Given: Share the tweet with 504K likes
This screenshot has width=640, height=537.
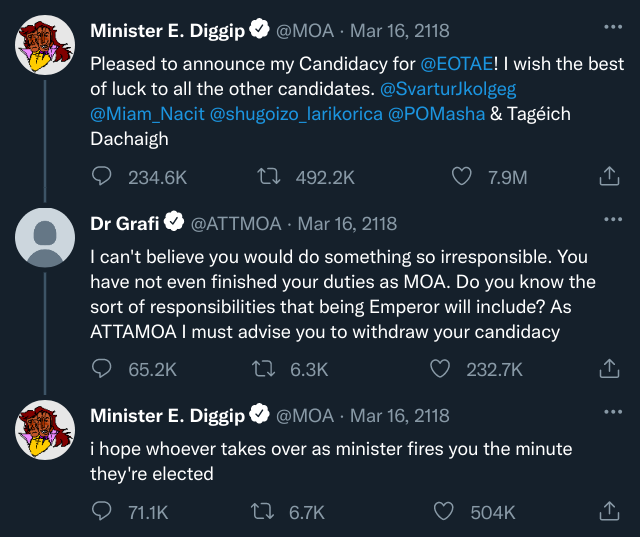Looking at the screenshot, I should [608, 512].
